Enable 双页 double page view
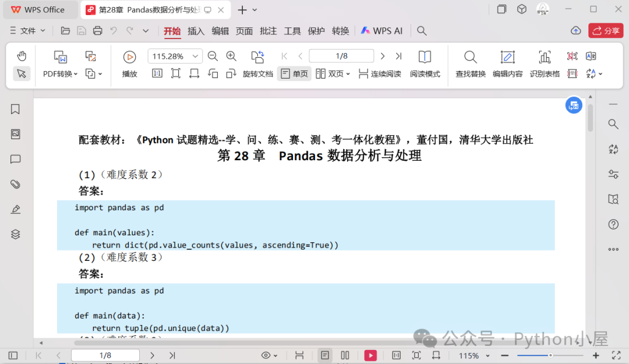The width and height of the screenshot is (629, 364). [330, 74]
